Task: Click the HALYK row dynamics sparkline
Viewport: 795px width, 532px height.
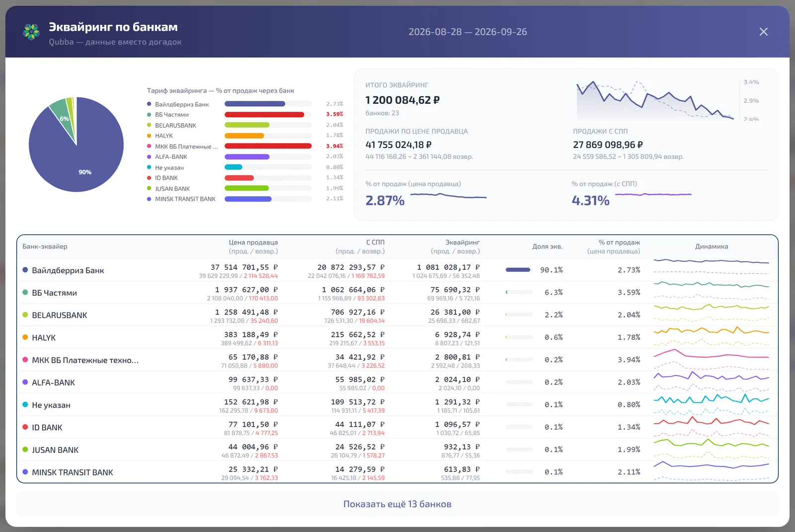Action: point(712,337)
